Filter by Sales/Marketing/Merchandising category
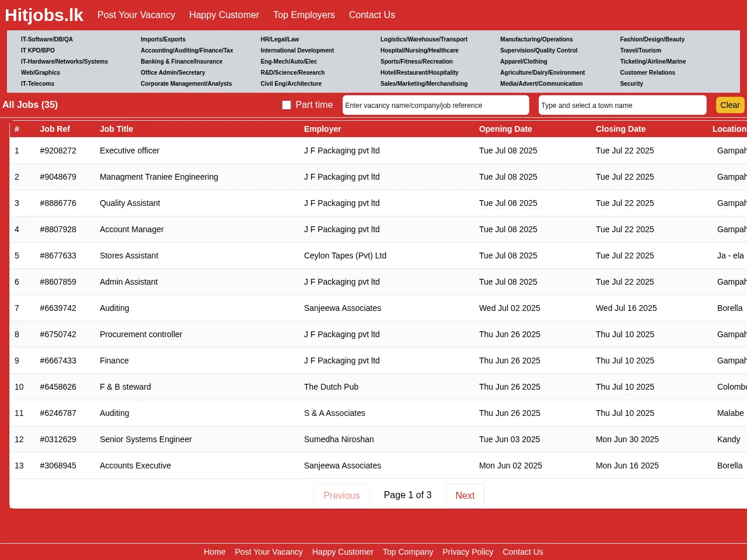This screenshot has height=560, width=747. (424, 83)
